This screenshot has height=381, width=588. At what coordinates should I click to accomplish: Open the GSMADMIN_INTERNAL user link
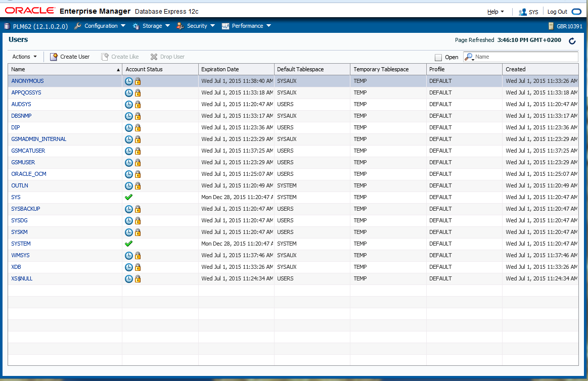(x=38, y=139)
